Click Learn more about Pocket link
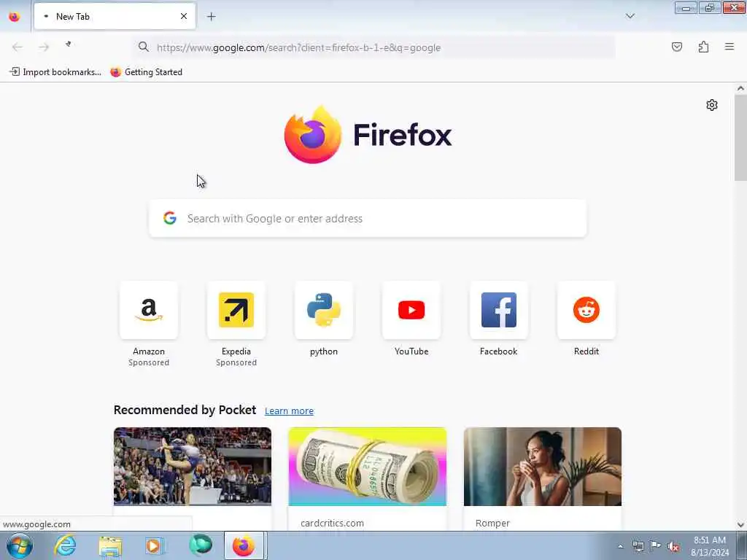 pyautogui.click(x=289, y=411)
